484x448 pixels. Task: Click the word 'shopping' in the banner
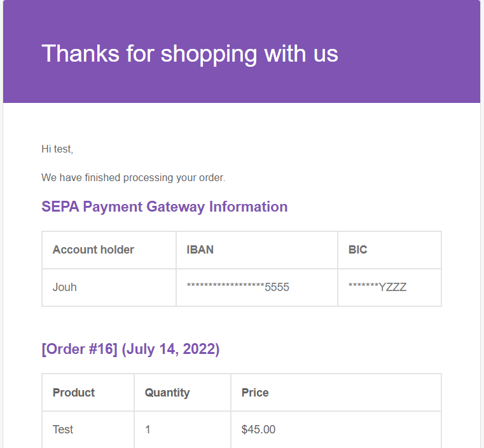pyautogui.click(x=209, y=55)
